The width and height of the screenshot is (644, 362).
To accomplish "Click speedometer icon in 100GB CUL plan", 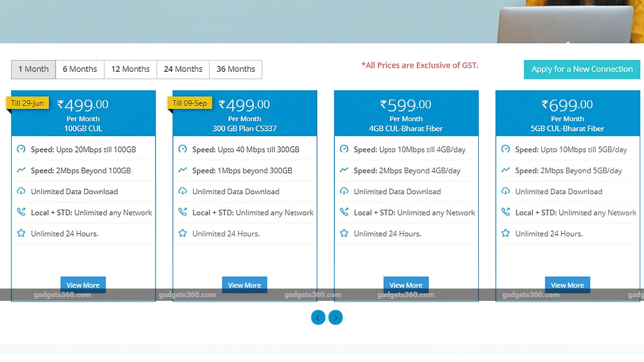I will coord(21,149).
